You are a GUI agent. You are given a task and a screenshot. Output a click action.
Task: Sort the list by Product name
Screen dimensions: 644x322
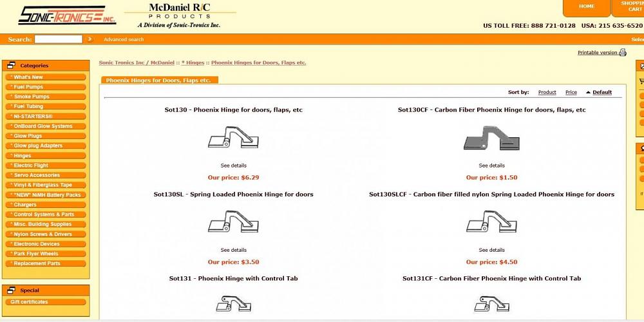[x=547, y=92]
